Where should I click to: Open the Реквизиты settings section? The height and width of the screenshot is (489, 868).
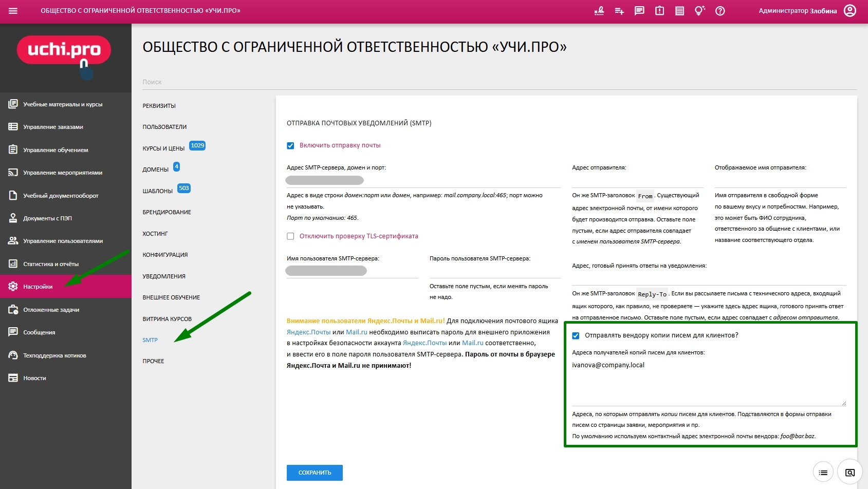click(x=159, y=106)
